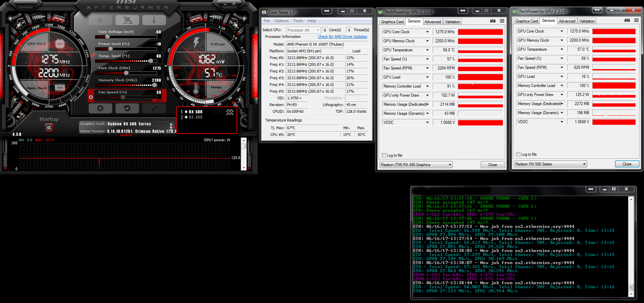Open Core Temp Tools menu

tap(298, 21)
